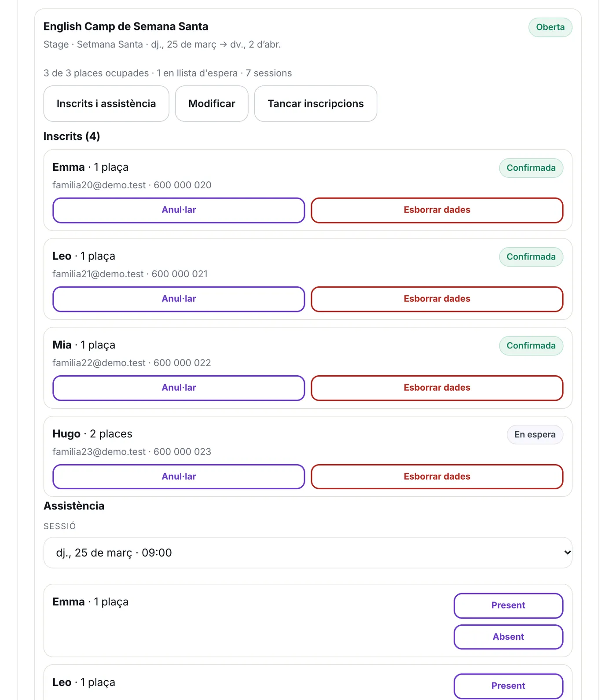The height and width of the screenshot is (700, 616).
Task: Click Tancar inscripcions button
Action: tap(315, 103)
